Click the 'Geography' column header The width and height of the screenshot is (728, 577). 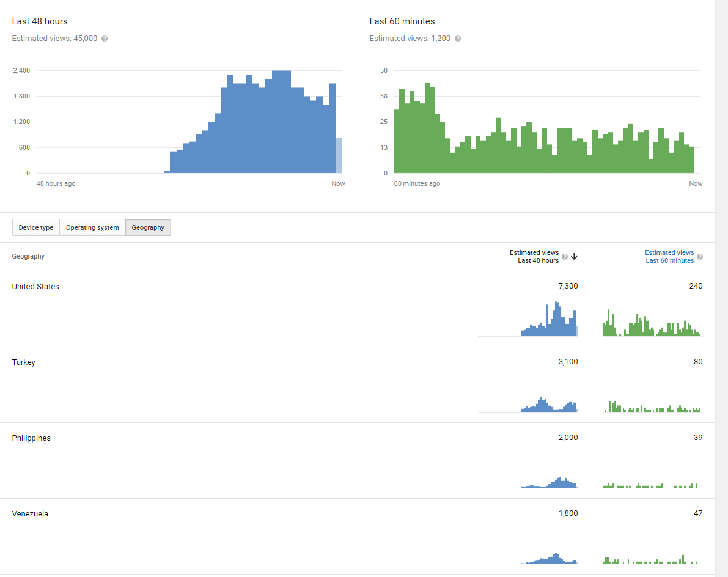(28, 256)
